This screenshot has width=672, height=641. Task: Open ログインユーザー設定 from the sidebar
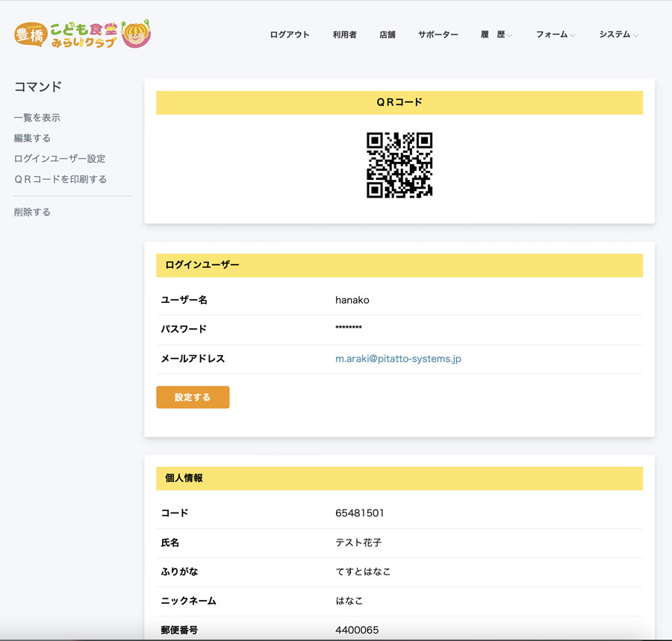click(60, 159)
